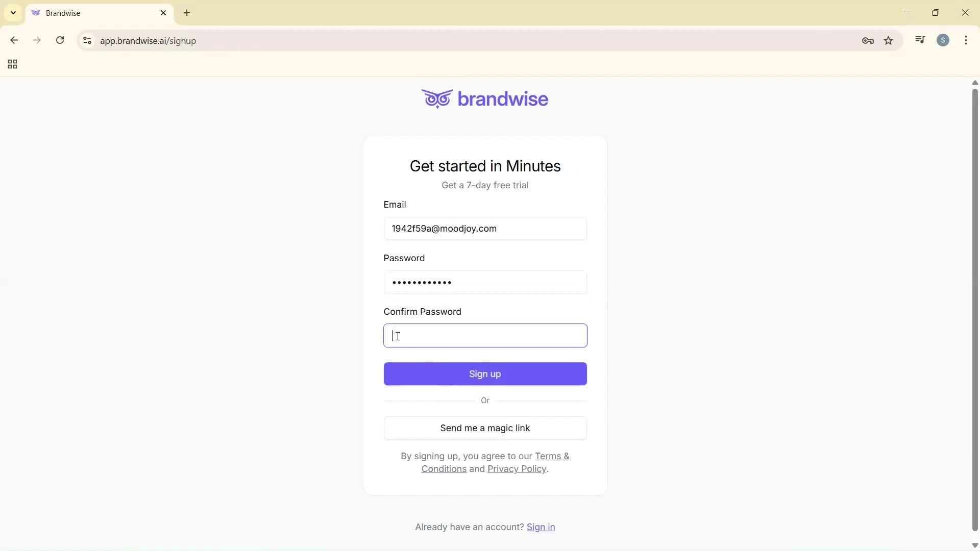This screenshot has width=980, height=551.
Task: Bookmark this page with the star icon
Action: 889,40
